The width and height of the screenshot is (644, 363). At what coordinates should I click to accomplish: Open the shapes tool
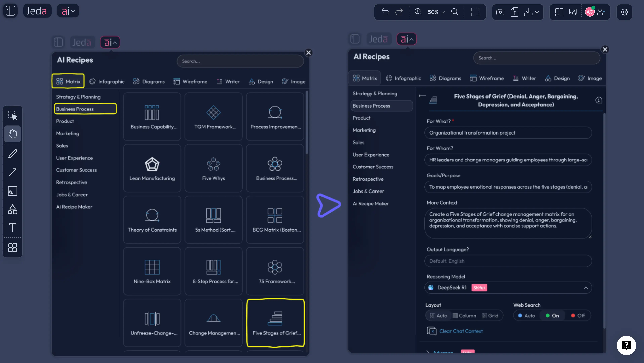click(12, 209)
